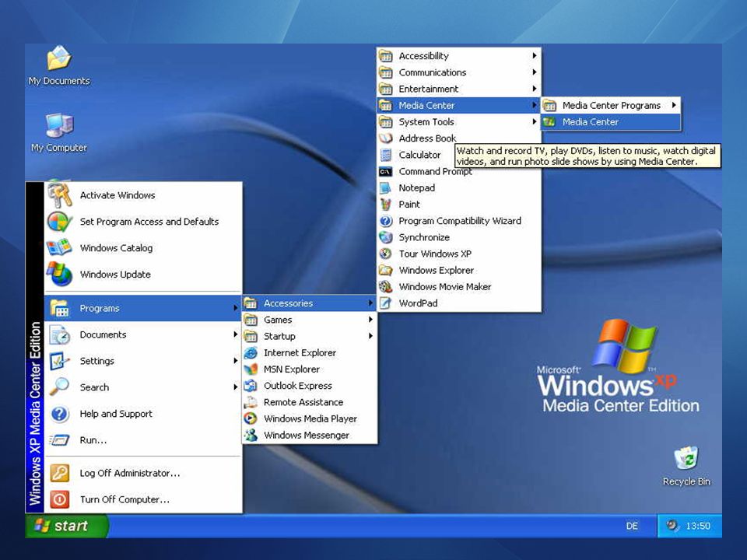Image resolution: width=747 pixels, height=560 pixels.
Task: Click the Paint icon in Accessories
Action: coord(385,205)
